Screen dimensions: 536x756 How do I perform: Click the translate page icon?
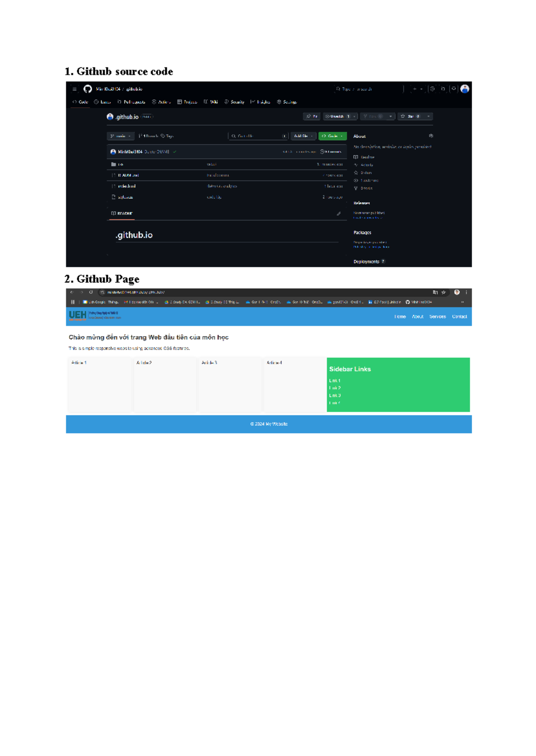(x=435, y=292)
